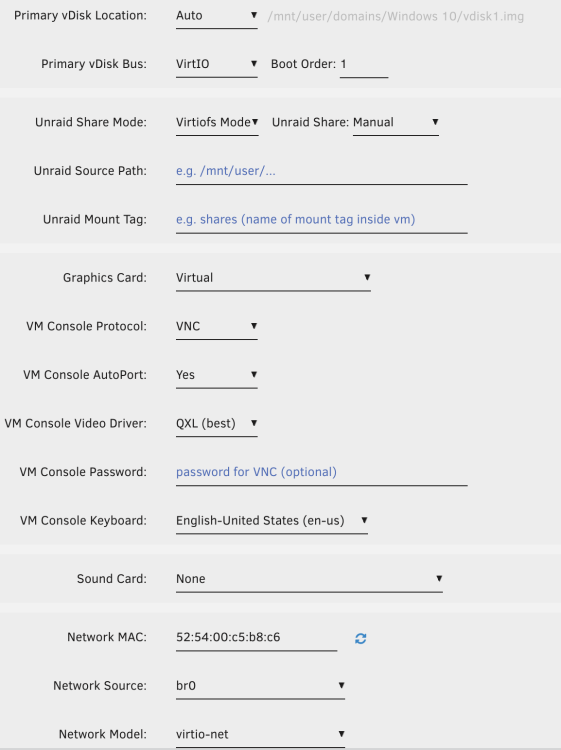Click the refresh icon to regenerate Network MAC
Viewport: 561px width, 750px height.
tap(361, 639)
